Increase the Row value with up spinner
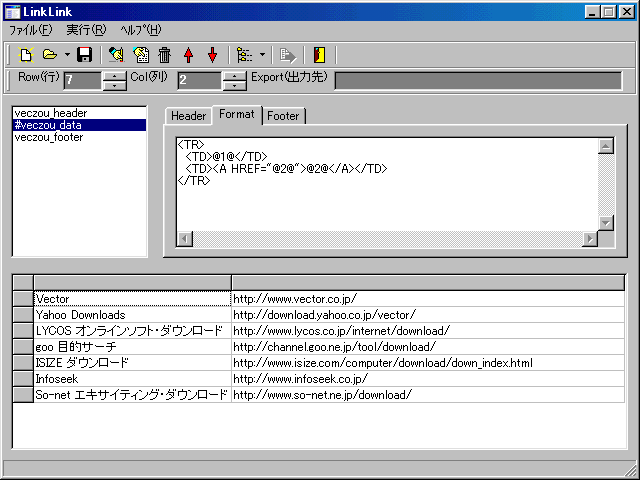This screenshot has width=640, height=480. (114, 76)
